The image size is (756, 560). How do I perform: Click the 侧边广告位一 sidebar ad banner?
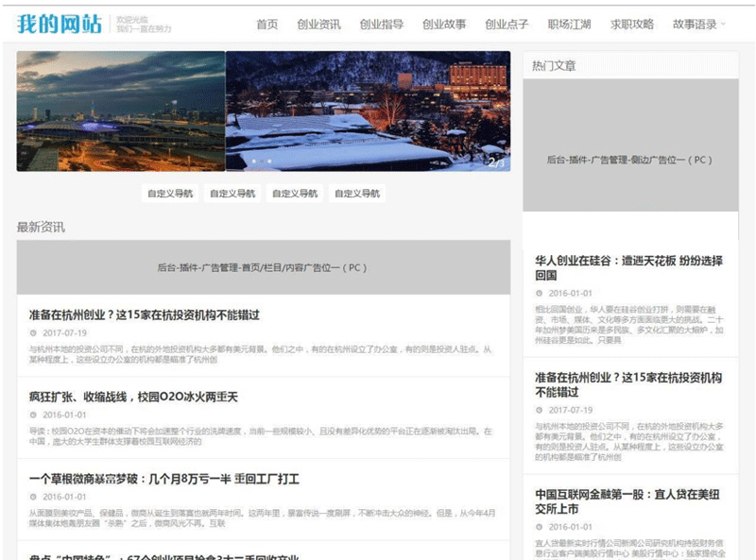point(630,145)
